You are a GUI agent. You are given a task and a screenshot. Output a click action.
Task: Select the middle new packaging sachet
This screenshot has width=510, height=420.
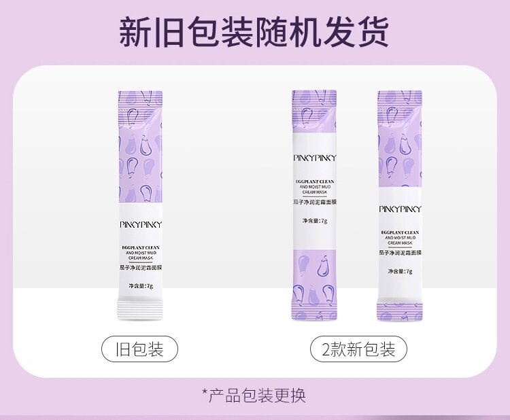pos(314,205)
